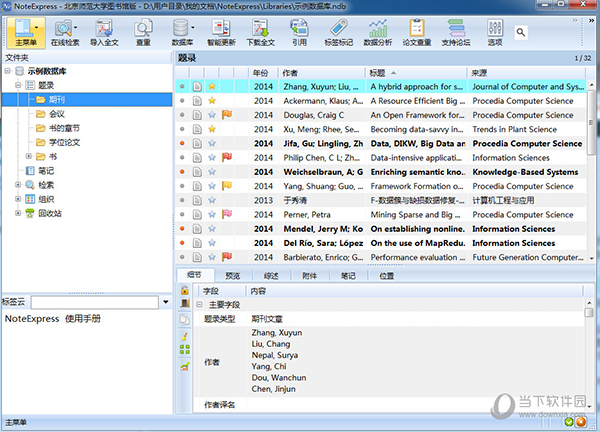The width and height of the screenshot is (600, 432).
Task: Click the magnifier search icon in toolbar
Action: click(x=520, y=32)
